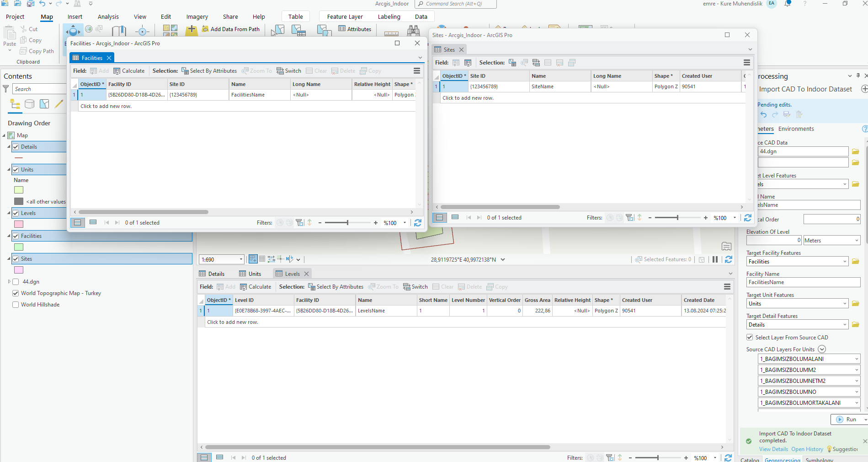Viewport: 868px width, 462px height.
Task: Click the Measure ruler icon
Action: tap(391, 33)
